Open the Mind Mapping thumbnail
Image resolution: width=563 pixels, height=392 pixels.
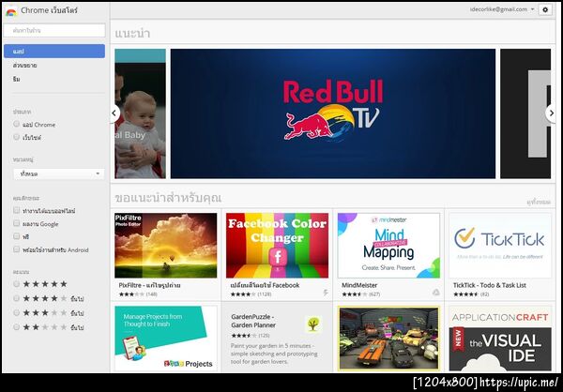(x=388, y=246)
